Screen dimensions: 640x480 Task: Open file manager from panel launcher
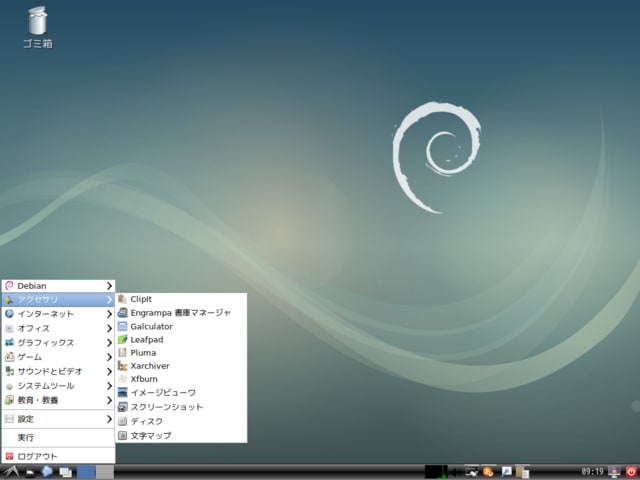coord(30,472)
